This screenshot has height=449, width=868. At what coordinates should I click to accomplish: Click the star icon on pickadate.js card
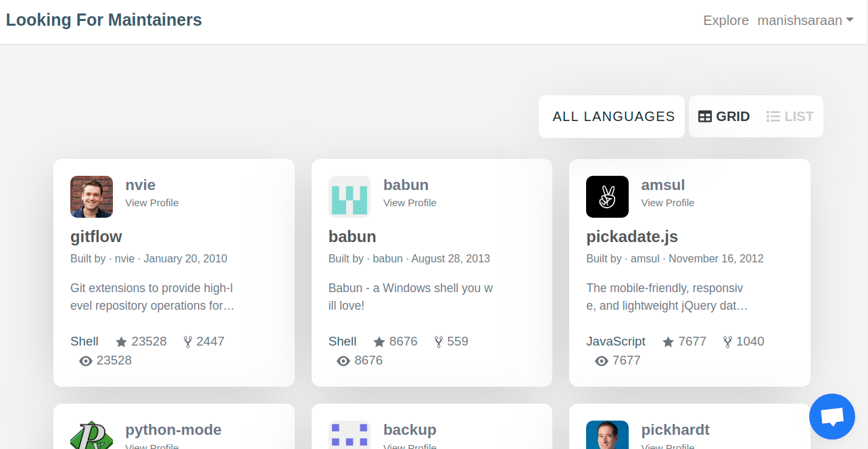click(x=669, y=342)
